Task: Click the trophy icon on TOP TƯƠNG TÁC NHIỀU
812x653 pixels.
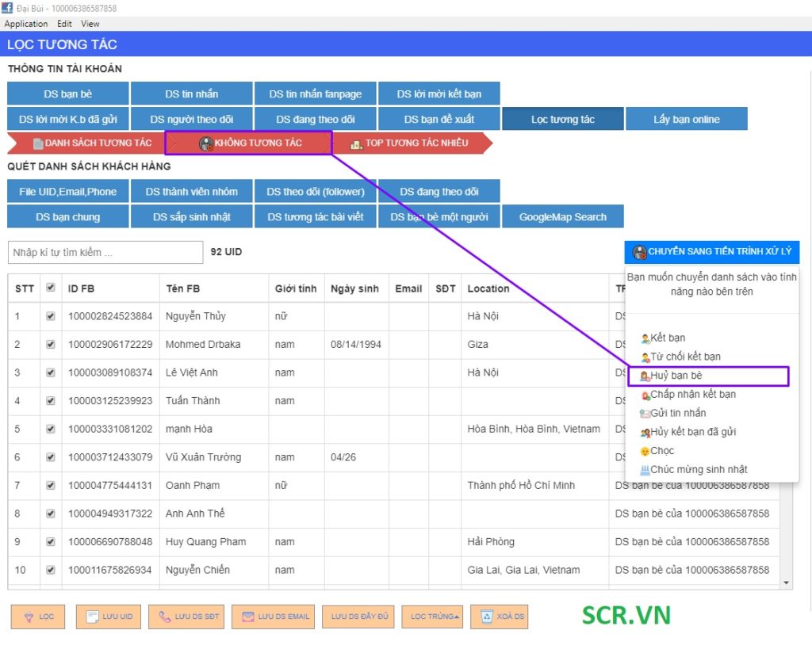Action: coord(356,143)
